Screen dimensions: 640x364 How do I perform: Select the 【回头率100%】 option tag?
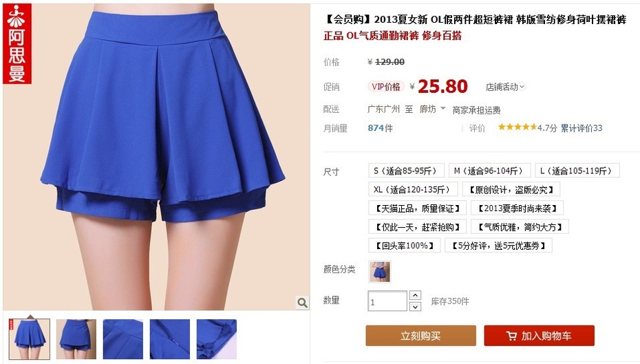[404, 246]
